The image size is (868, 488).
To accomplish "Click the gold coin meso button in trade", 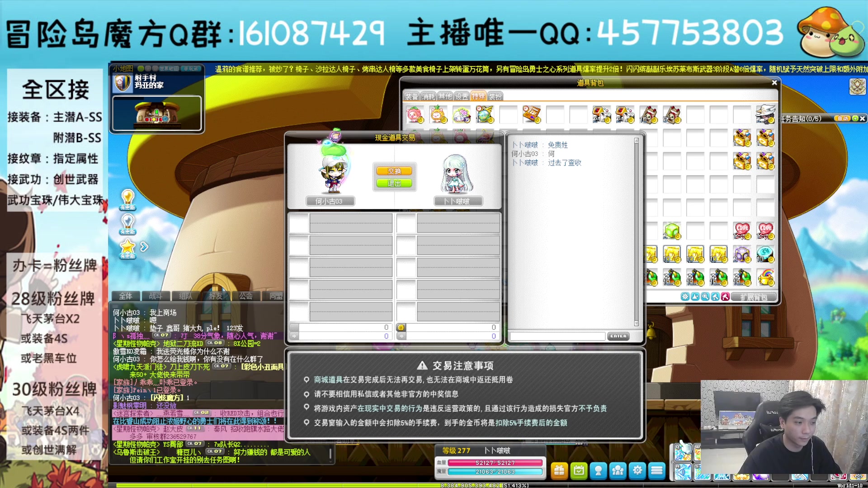I will pyautogui.click(x=401, y=328).
